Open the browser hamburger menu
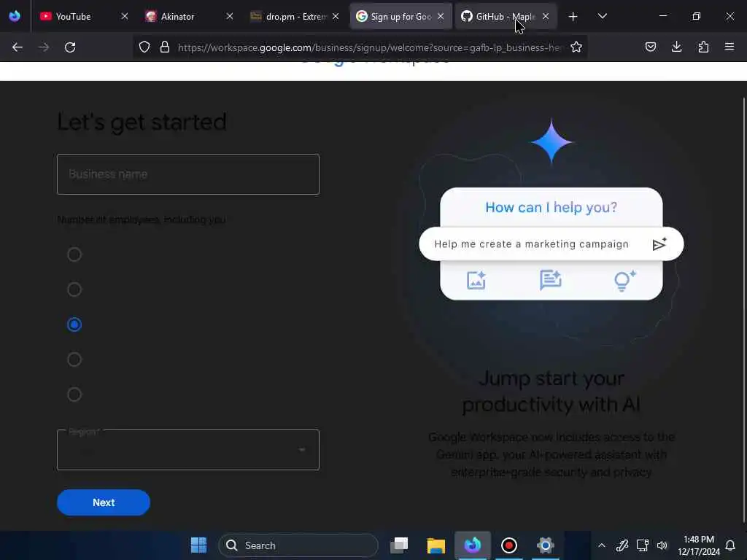Screen dimensions: 747x560 (729, 47)
